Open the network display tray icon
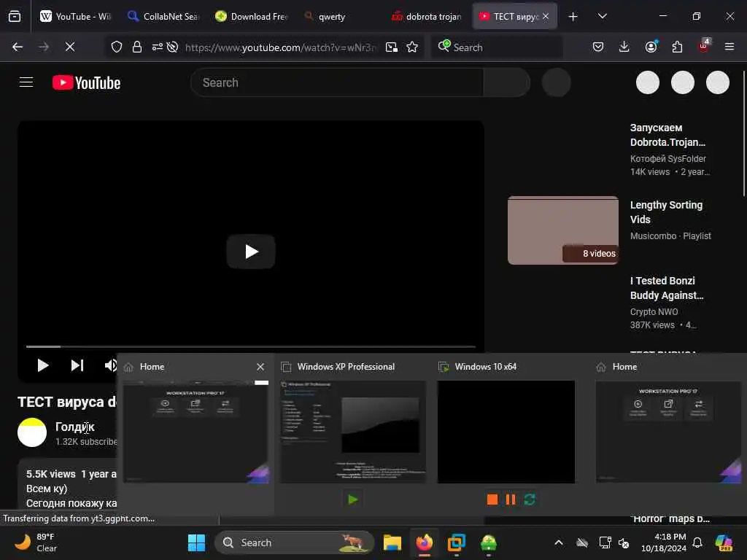Image resolution: width=747 pixels, height=560 pixels. pos(605,542)
